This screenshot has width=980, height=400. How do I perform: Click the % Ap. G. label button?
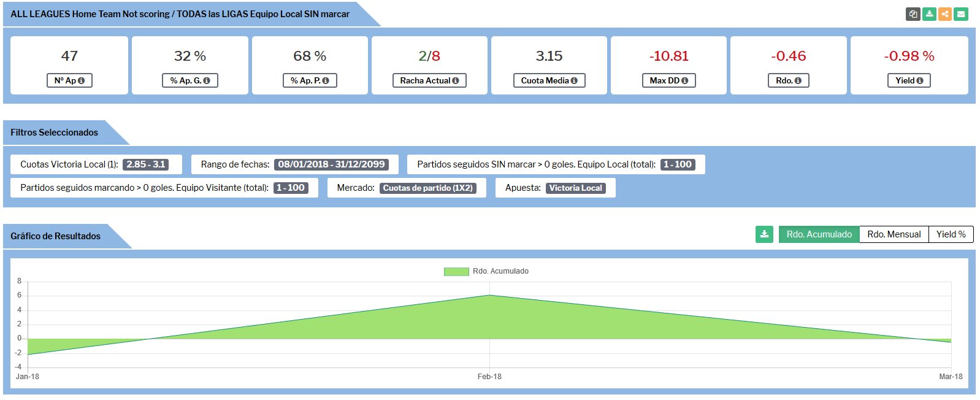tap(190, 80)
